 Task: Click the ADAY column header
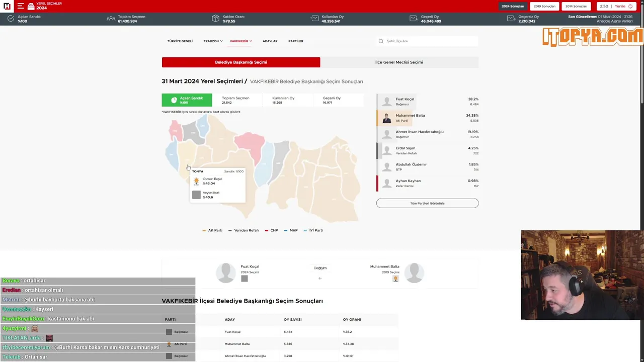[229, 320]
